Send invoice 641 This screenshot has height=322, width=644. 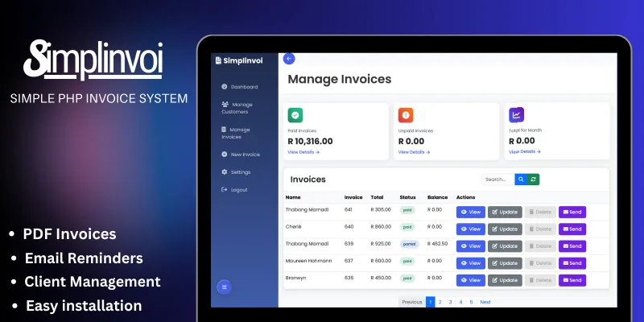tap(572, 213)
